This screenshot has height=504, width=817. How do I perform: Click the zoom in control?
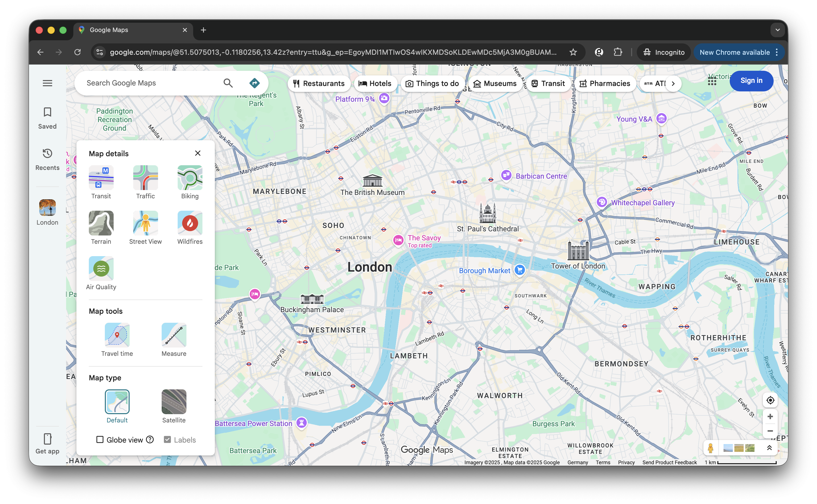pyautogui.click(x=770, y=416)
